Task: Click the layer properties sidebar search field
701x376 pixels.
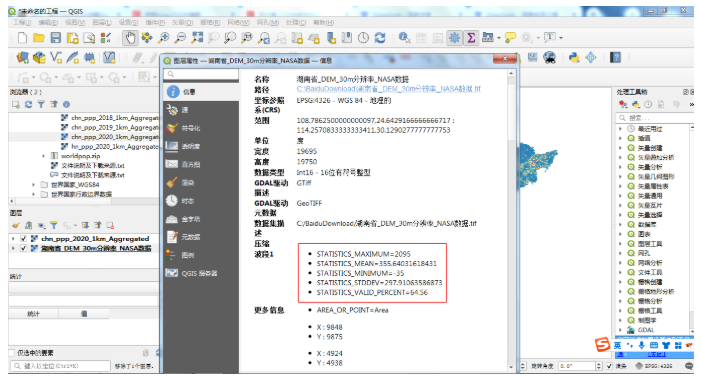Action: [201, 74]
